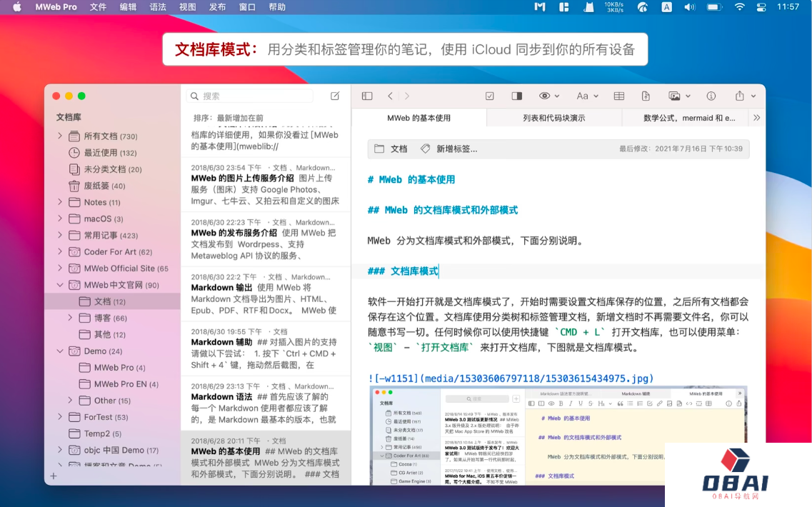Viewport: 812px width, 507px height.
Task: Collapse the MWeb中文官网 category
Action: pos(61,285)
